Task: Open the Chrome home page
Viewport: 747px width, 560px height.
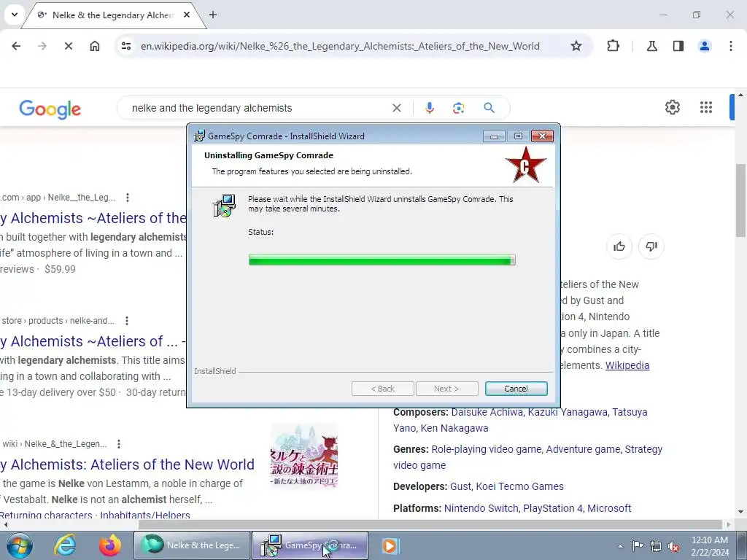Action: tap(95, 46)
